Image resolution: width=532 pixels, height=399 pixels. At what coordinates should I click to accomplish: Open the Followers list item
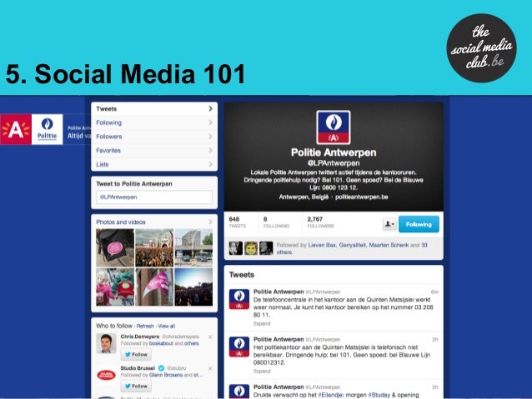coord(154,137)
